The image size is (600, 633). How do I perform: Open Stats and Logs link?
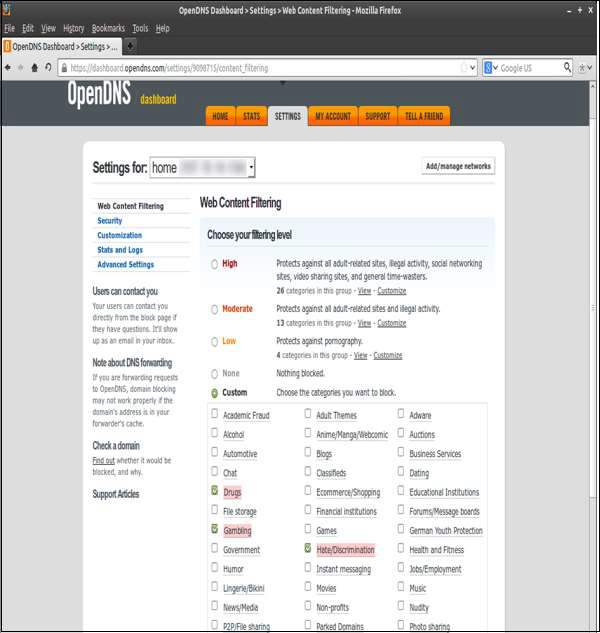click(120, 250)
